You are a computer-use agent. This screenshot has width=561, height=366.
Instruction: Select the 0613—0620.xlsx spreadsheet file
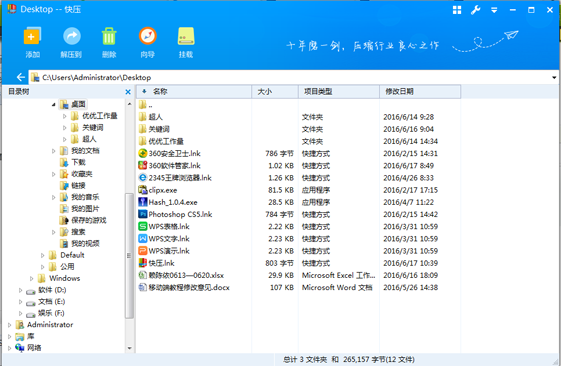pyautogui.click(x=181, y=275)
